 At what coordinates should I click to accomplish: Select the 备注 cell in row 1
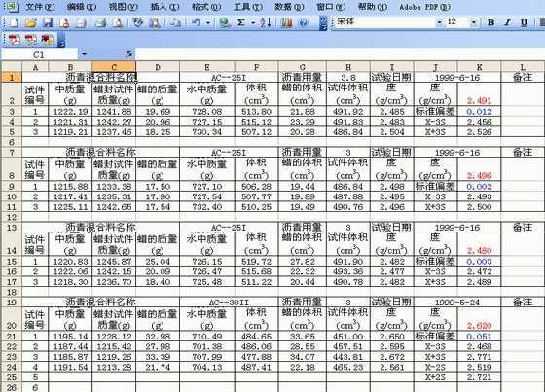[523, 77]
